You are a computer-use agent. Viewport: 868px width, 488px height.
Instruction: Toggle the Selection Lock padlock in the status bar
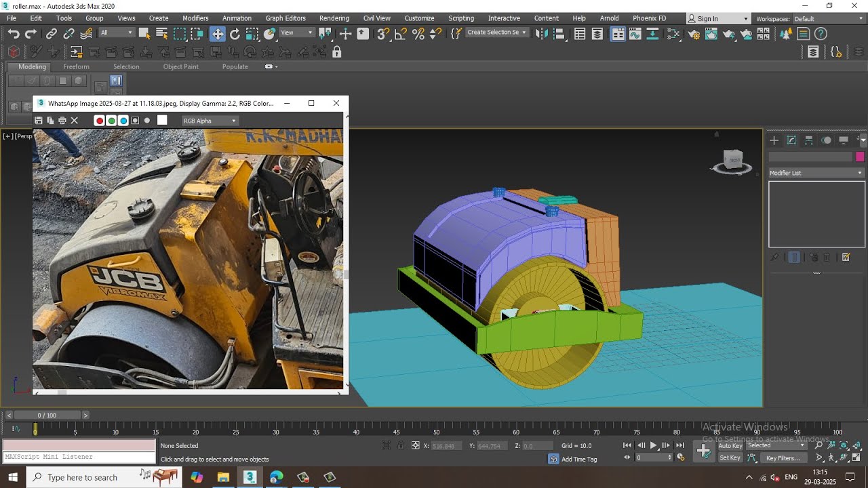click(401, 445)
